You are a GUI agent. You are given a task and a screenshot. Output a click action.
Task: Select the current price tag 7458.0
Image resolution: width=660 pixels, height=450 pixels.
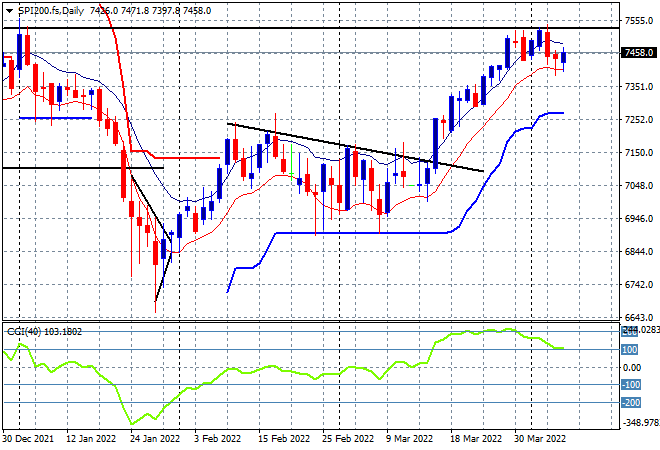click(x=639, y=53)
